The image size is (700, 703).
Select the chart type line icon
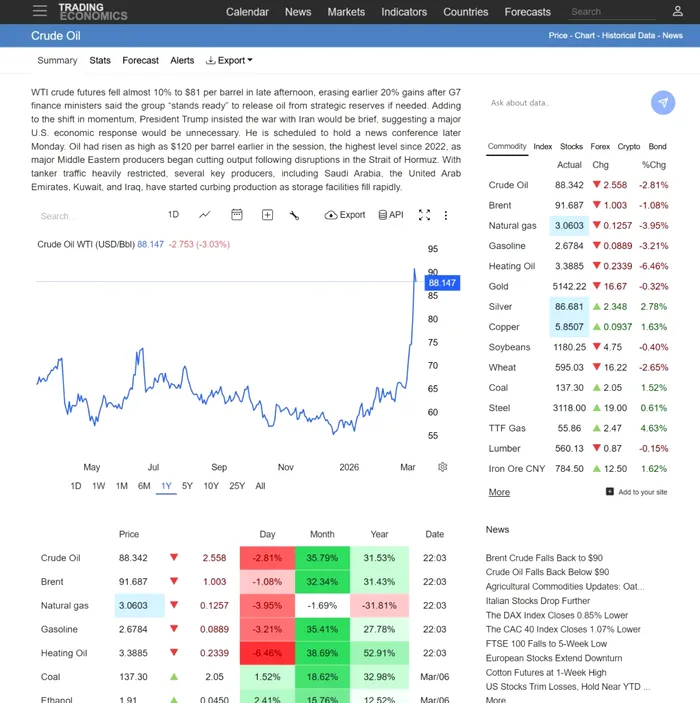point(205,214)
